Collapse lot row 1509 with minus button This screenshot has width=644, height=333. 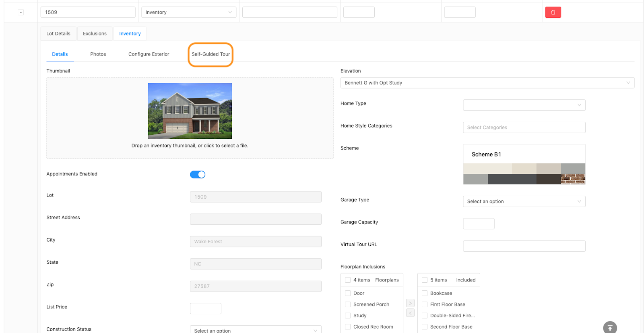pyautogui.click(x=21, y=12)
